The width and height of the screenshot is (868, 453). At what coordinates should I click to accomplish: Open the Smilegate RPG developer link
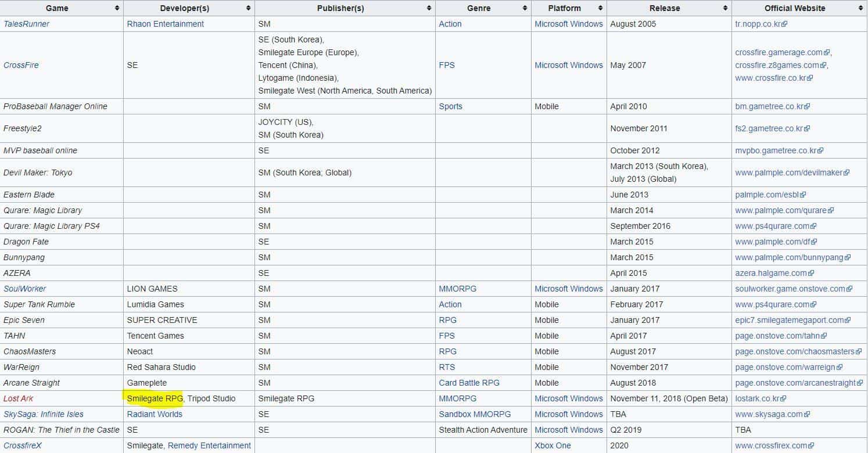(x=155, y=398)
